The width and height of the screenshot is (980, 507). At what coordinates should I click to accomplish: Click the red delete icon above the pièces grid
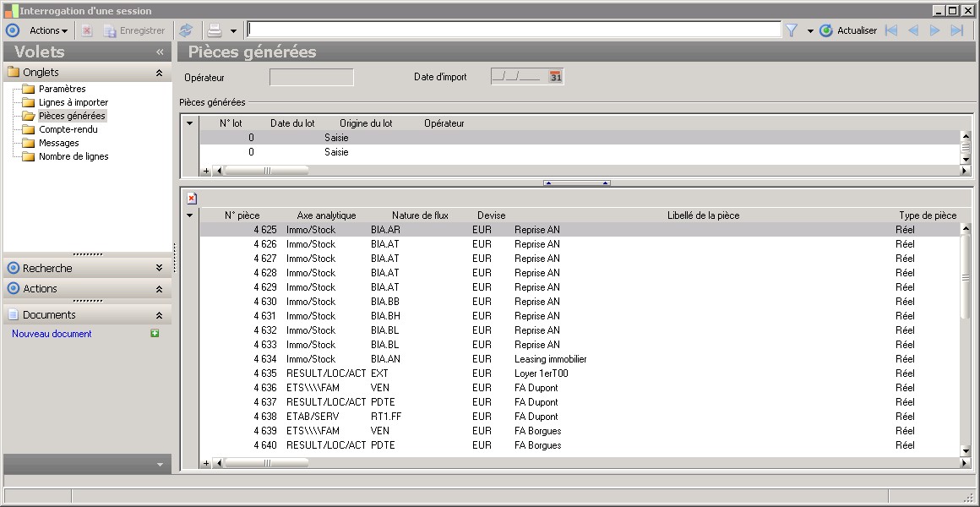(x=192, y=198)
